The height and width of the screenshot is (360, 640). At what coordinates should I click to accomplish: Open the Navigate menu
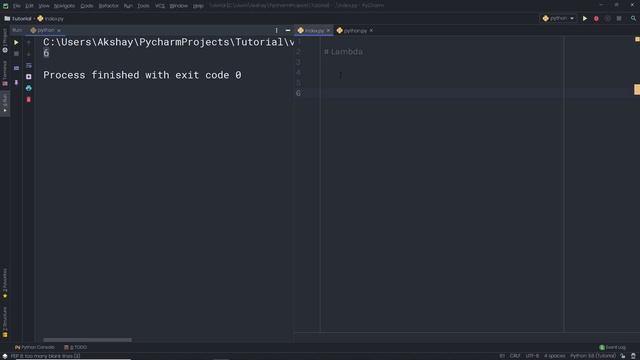[64, 6]
